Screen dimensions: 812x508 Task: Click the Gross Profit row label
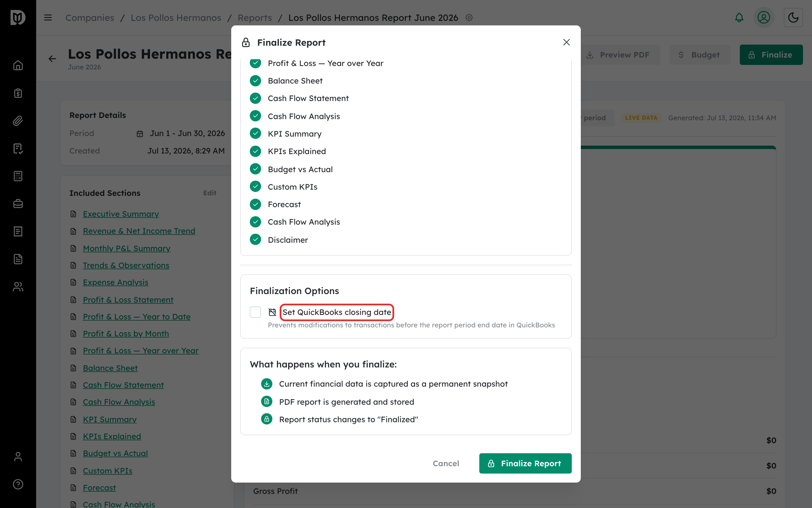pos(275,491)
